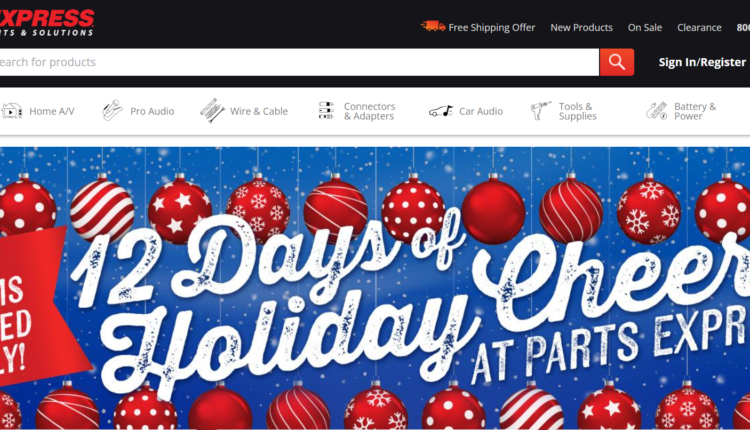The height and width of the screenshot is (430, 750).
Task: Open the Clearance section
Action: pos(699,28)
